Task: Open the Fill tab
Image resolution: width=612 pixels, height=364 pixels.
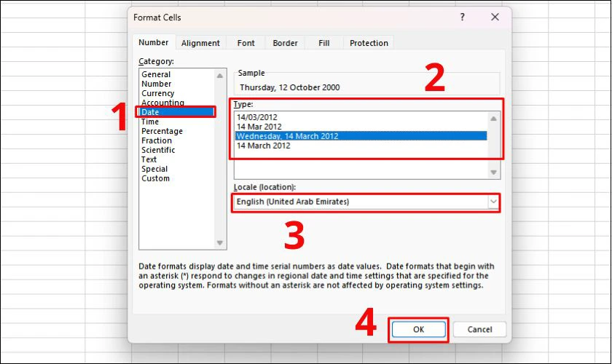Action: click(x=324, y=43)
